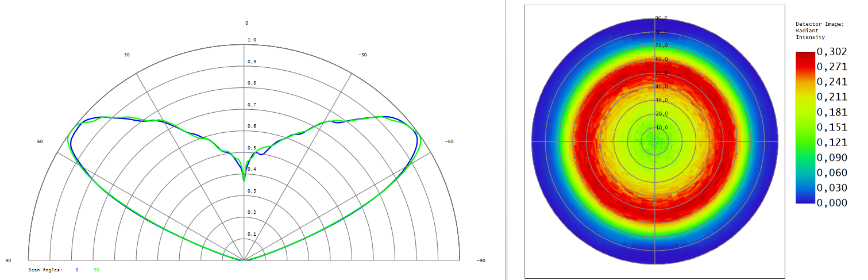Viewport: 868px width, 280px height.
Task: Select the '0,271' scale value
Action: 833,67
